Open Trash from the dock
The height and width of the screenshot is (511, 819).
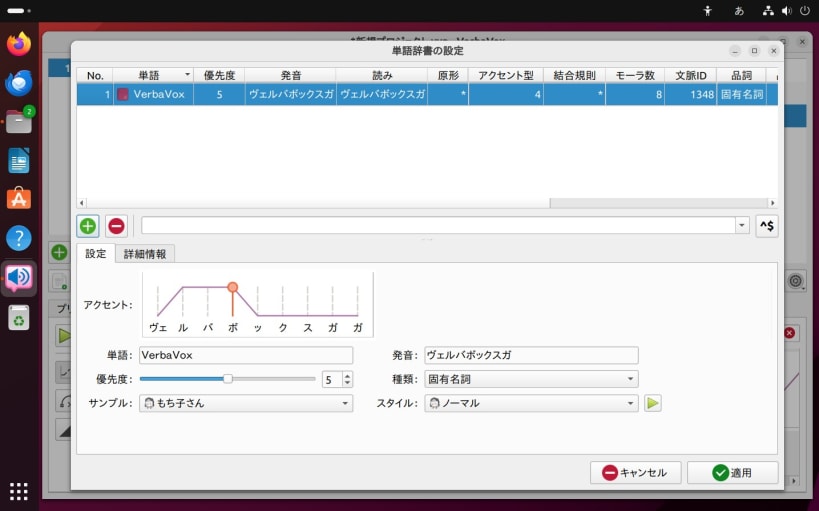tap(19, 317)
